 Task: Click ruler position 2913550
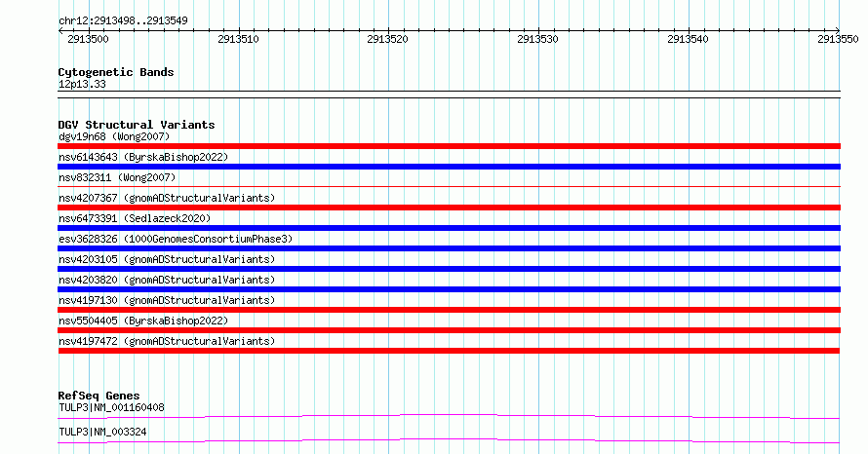click(x=838, y=39)
